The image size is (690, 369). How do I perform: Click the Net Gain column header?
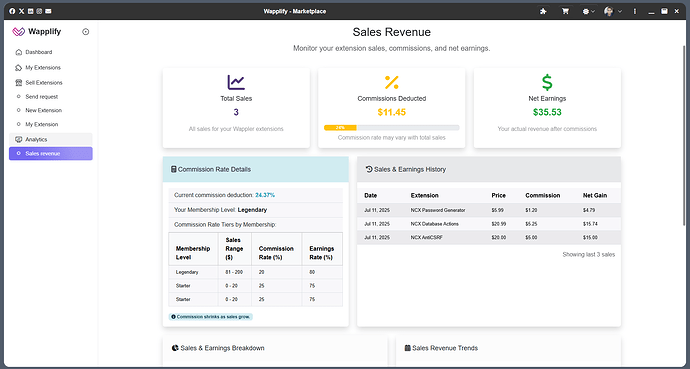point(595,195)
